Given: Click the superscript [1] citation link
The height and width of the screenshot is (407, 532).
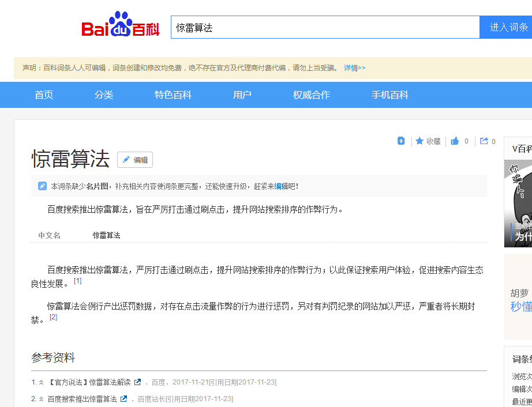Looking at the screenshot, I should pyautogui.click(x=78, y=281).
